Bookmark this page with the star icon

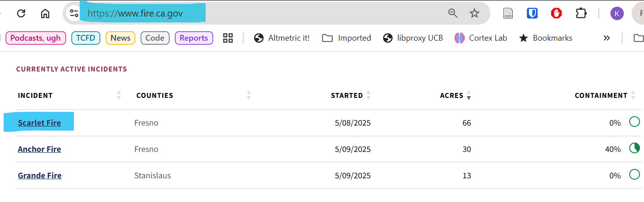click(x=474, y=13)
